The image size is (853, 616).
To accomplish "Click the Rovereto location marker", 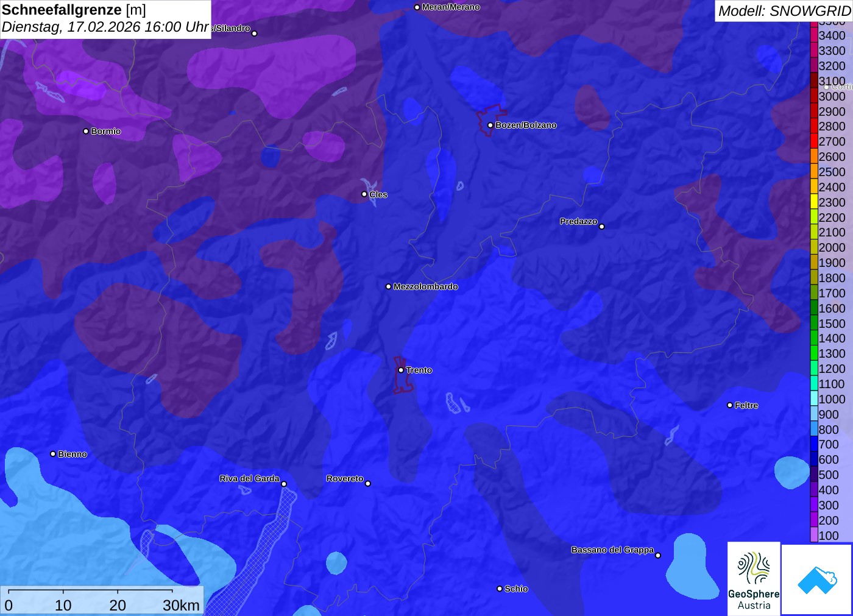I will click(367, 484).
